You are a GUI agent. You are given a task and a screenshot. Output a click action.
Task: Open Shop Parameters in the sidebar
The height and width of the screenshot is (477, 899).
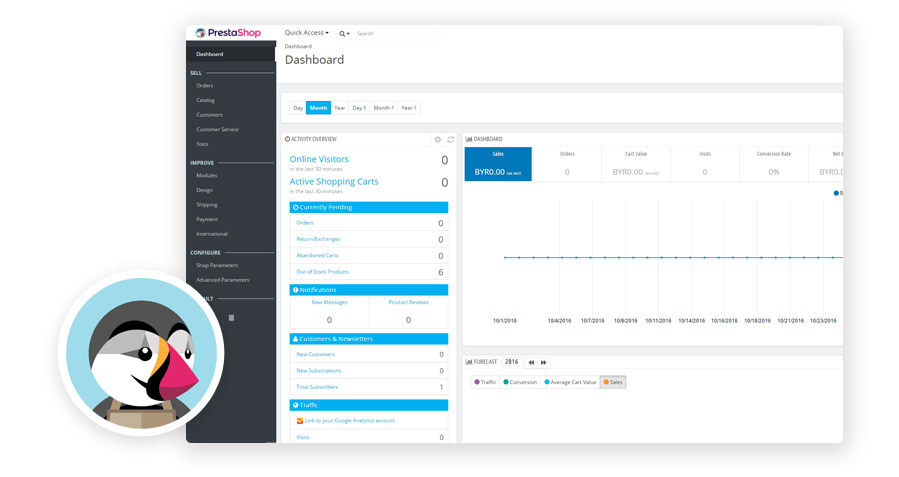click(217, 265)
